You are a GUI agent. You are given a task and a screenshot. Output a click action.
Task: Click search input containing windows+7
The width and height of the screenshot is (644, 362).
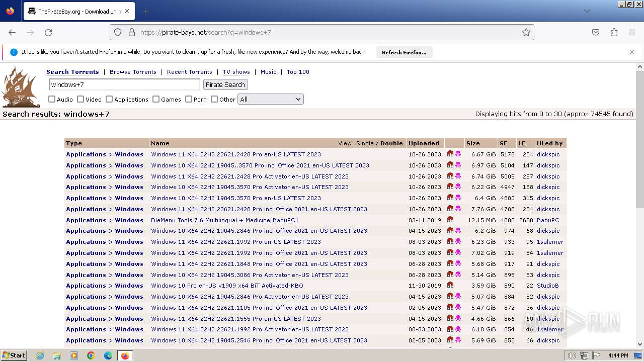coord(124,84)
